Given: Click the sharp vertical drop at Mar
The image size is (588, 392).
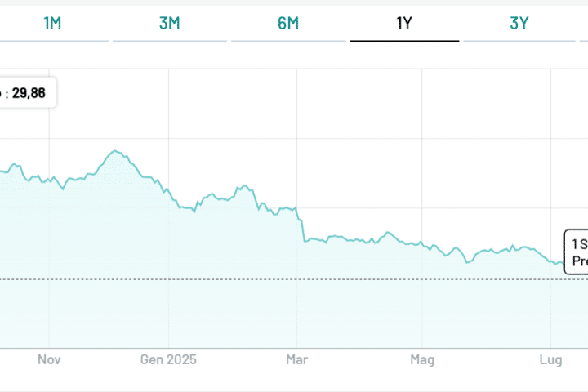Looking at the screenshot, I should (302, 227).
